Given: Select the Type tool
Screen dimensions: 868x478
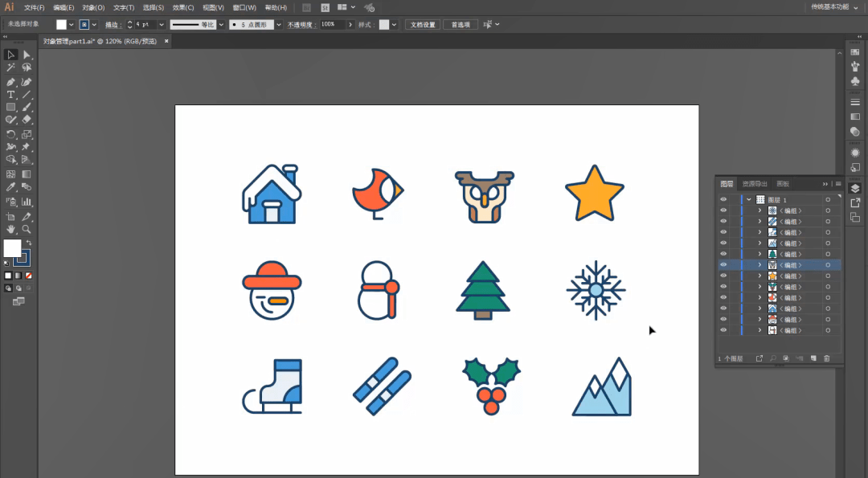Looking at the screenshot, I should pyautogui.click(x=10, y=95).
